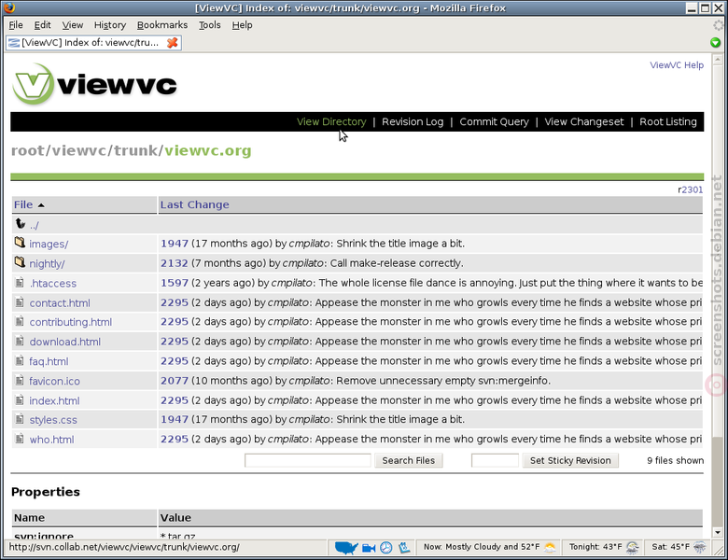Click the Saturday forecast weather icon

point(700,548)
